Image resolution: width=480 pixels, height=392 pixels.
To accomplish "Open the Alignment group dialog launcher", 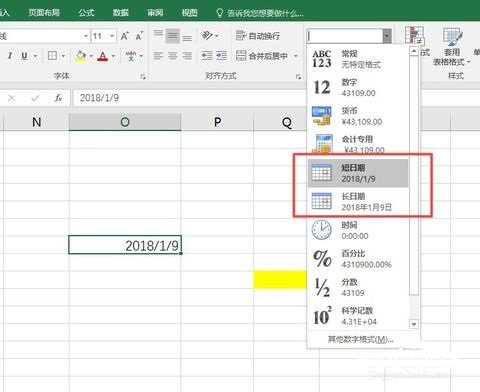I will tap(298, 77).
